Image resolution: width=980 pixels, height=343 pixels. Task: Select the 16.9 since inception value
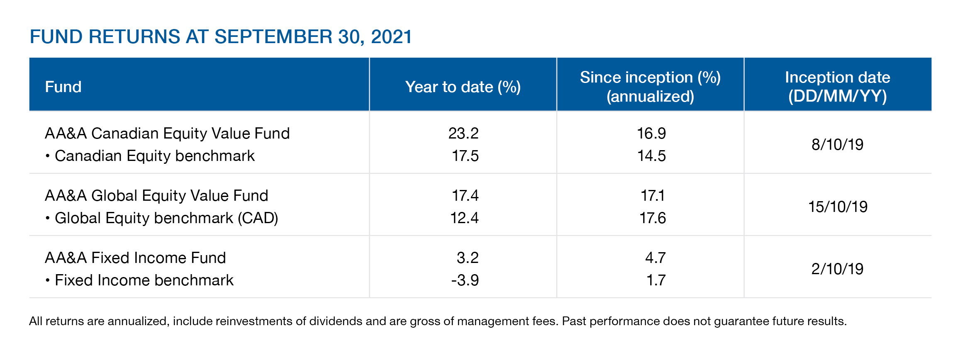651,134
